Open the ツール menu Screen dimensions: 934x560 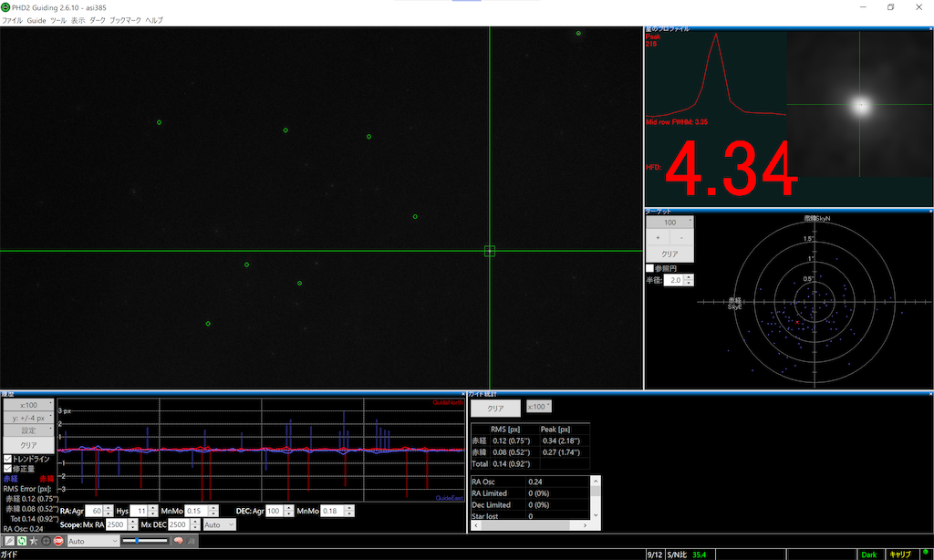[x=58, y=20]
